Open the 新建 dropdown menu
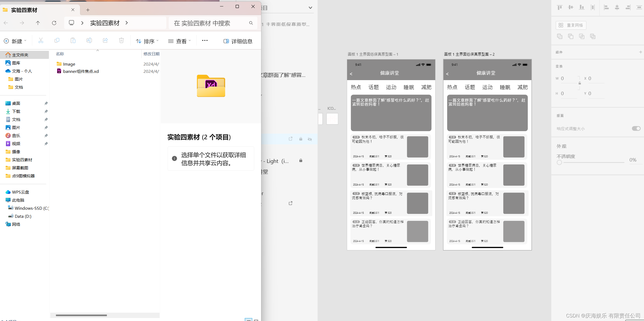The width and height of the screenshot is (644, 321). (15, 41)
